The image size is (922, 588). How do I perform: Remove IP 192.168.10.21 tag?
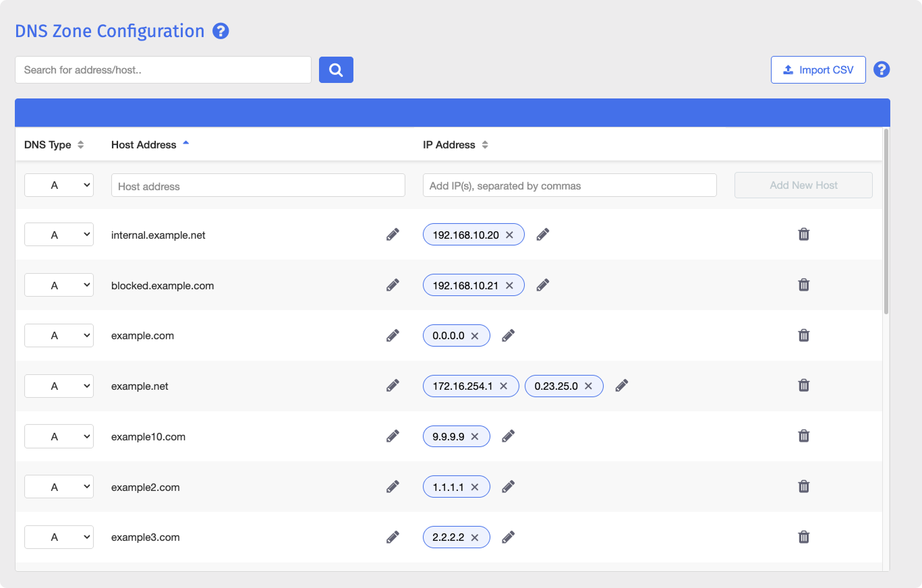509,285
